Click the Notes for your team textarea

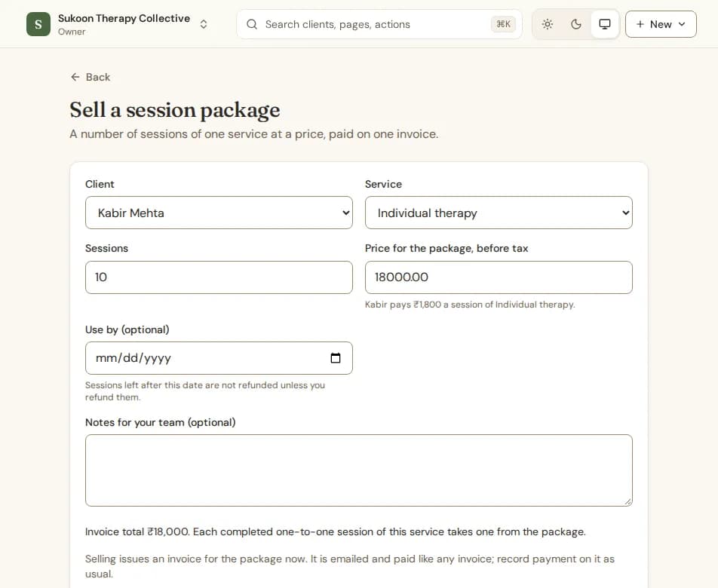[358, 470]
